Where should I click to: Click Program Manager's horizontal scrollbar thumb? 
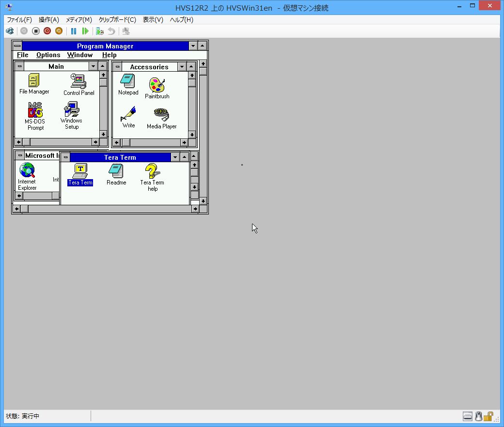(24, 209)
